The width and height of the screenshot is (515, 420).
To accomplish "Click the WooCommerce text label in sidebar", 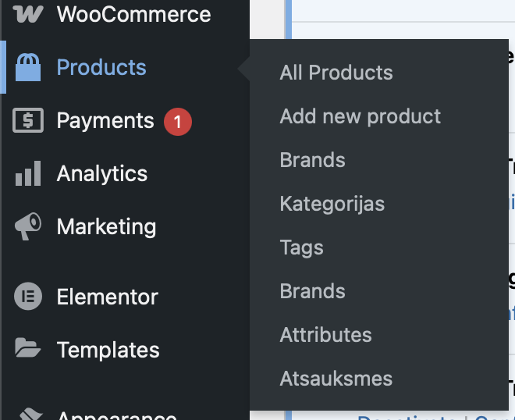I will coord(133,14).
